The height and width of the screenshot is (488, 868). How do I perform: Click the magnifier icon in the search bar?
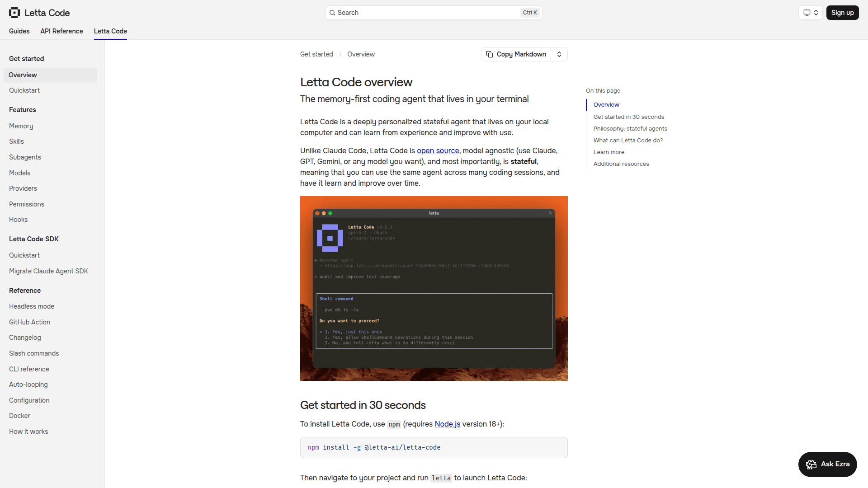(x=332, y=13)
